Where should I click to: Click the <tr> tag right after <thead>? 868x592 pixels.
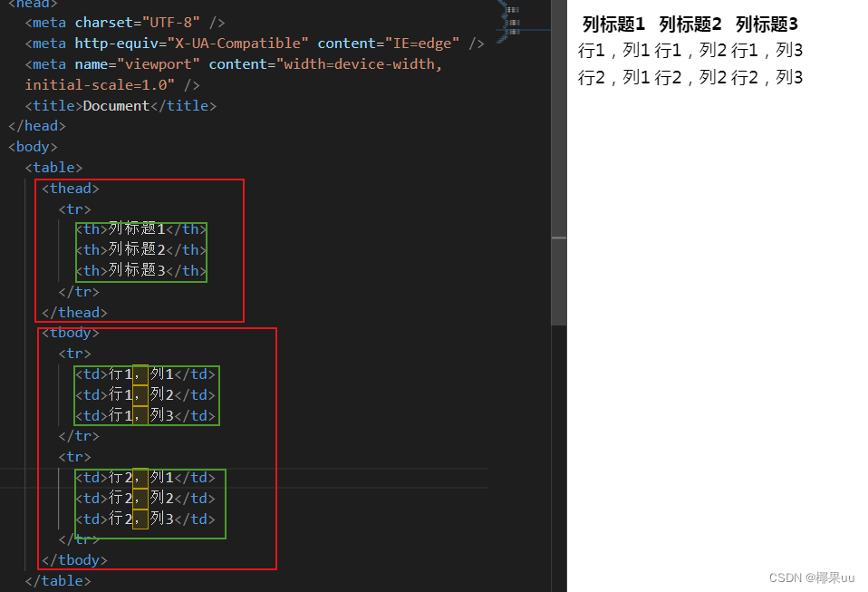[74, 209]
